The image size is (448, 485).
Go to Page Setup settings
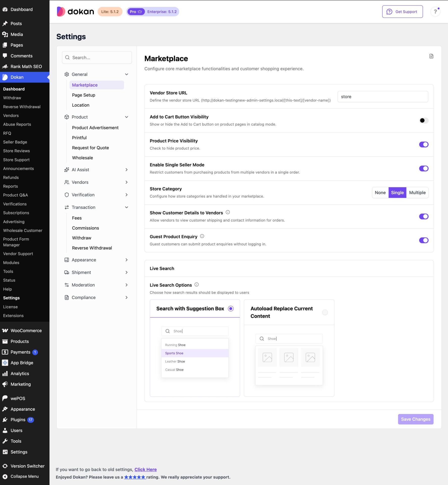tap(84, 95)
